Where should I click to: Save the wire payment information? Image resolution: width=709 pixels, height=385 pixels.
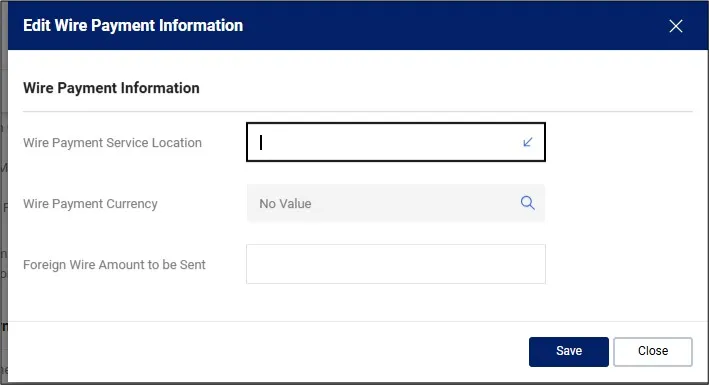(569, 352)
